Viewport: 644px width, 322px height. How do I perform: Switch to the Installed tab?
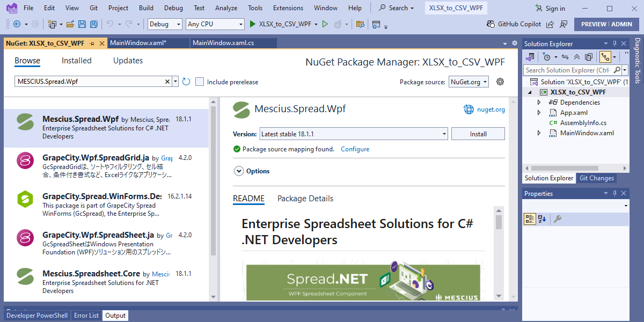click(77, 61)
